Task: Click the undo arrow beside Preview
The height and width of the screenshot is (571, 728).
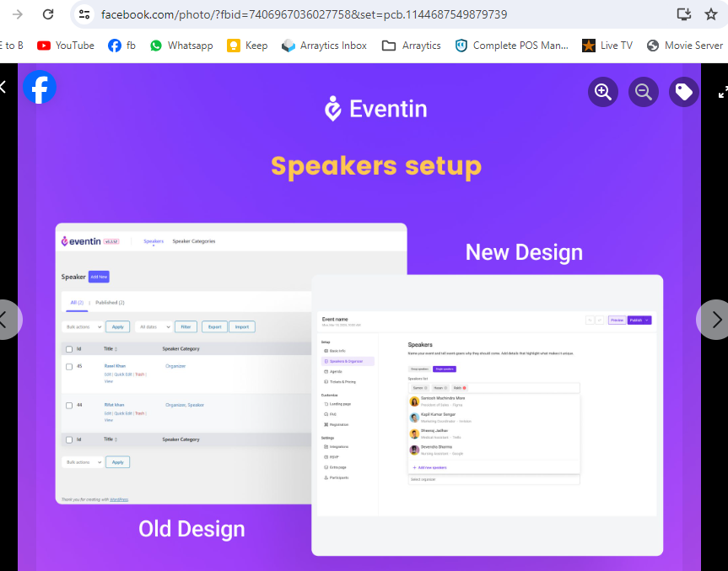Action: (x=590, y=321)
